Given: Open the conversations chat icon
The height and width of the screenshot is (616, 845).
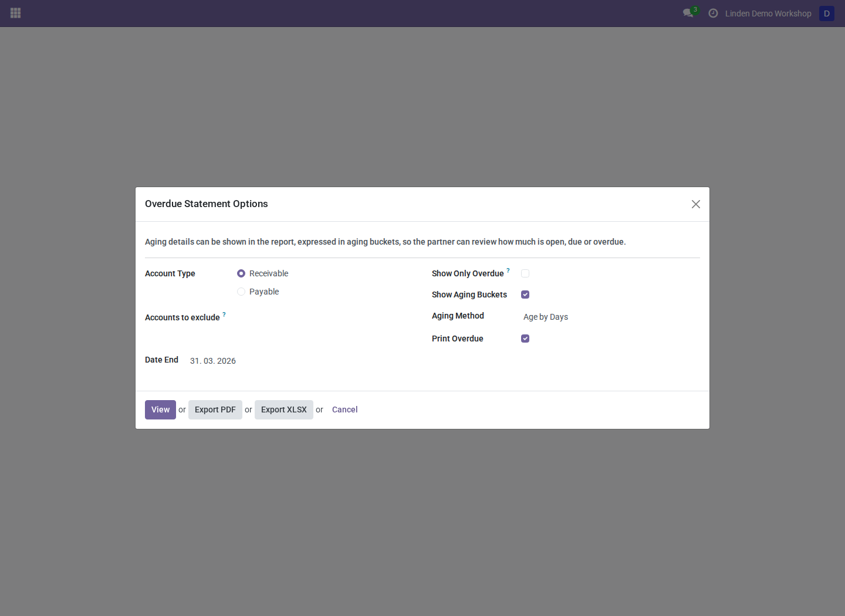Looking at the screenshot, I should point(688,13).
